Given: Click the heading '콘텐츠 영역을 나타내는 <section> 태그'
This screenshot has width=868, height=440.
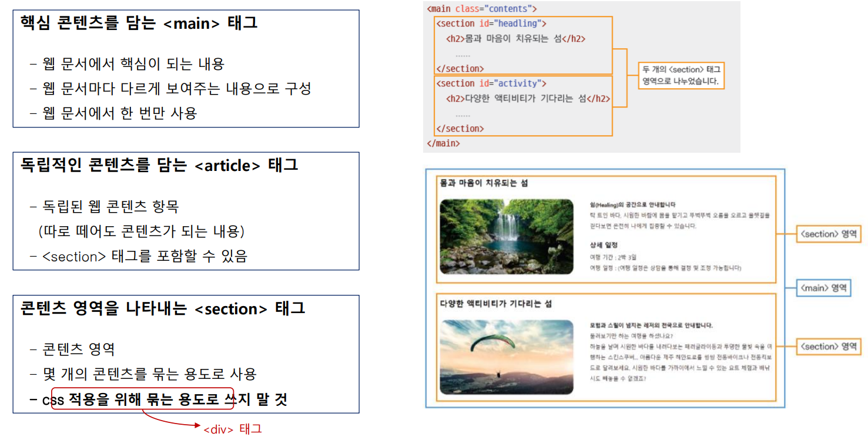Looking at the screenshot, I should (163, 308).
